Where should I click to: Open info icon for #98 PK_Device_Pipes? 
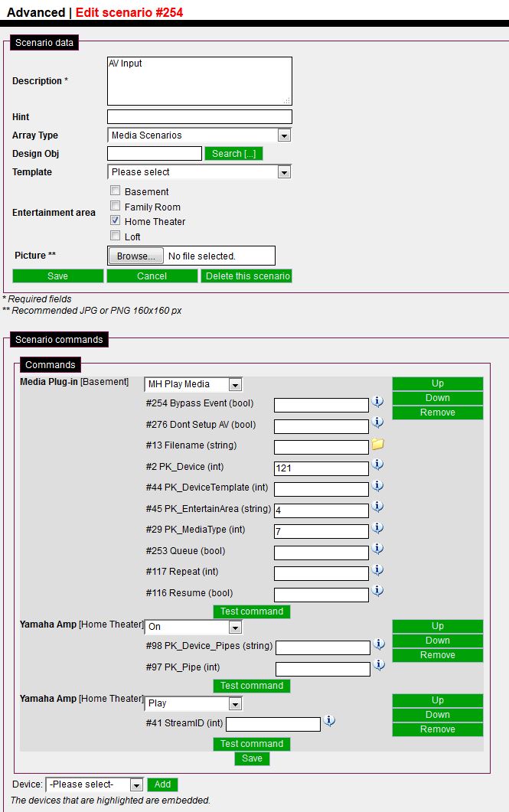coord(380,644)
